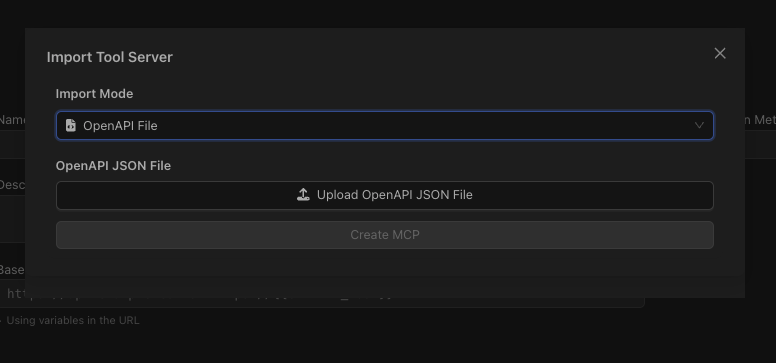
Task: Click the base URL input field behind dialog
Action: click(x=322, y=295)
